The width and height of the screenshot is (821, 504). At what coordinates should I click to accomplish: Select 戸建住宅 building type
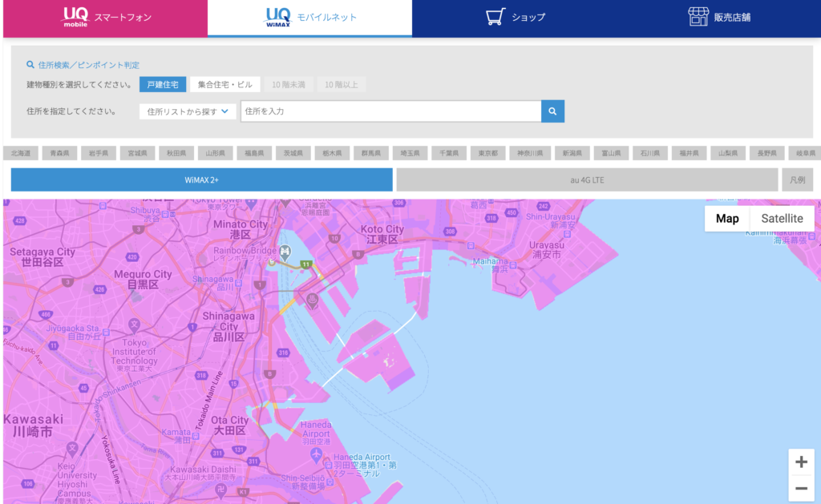(x=163, y=84)
